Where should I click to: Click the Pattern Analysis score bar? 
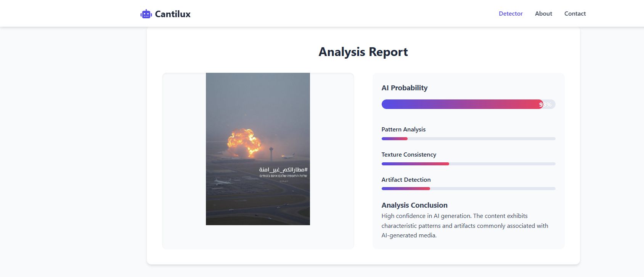(x=468, y=139)
